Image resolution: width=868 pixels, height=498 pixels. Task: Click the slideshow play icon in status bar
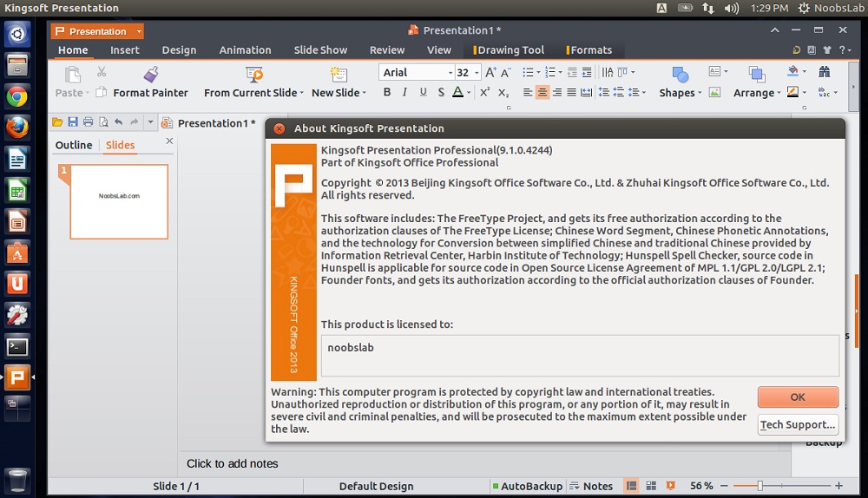pyautogui.click(x=671, y=486)
